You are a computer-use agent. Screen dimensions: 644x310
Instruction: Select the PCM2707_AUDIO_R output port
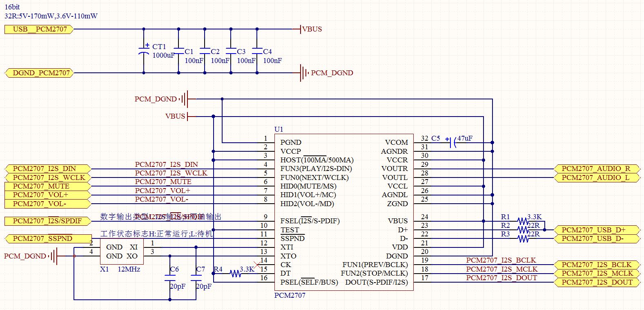pos(597,168)
